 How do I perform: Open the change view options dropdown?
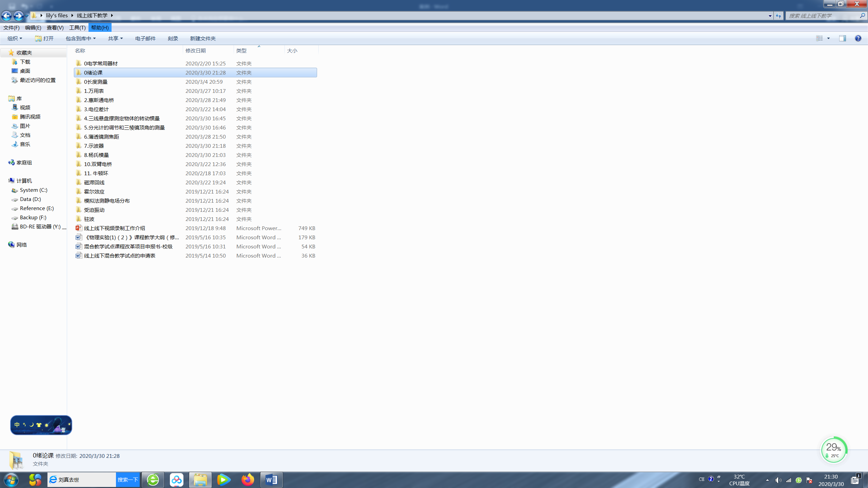(x=828, y=38)
